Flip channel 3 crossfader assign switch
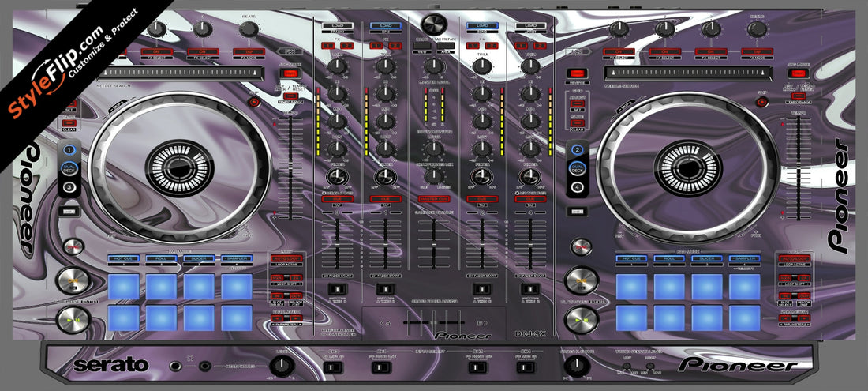Image resolution: width=868 pixels, height=391 pixels. (x=337, y=289)
